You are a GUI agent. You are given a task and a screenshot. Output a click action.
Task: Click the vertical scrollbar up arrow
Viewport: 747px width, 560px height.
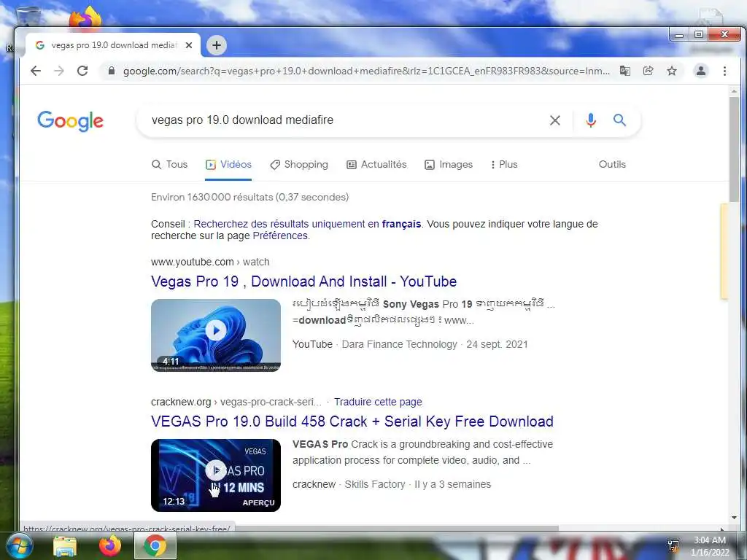[x=734, y=91]
